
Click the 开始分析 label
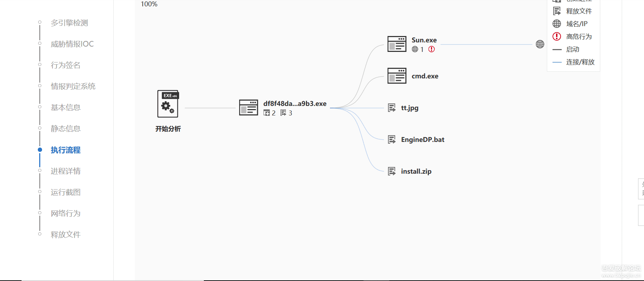click(x=168, y=129)
